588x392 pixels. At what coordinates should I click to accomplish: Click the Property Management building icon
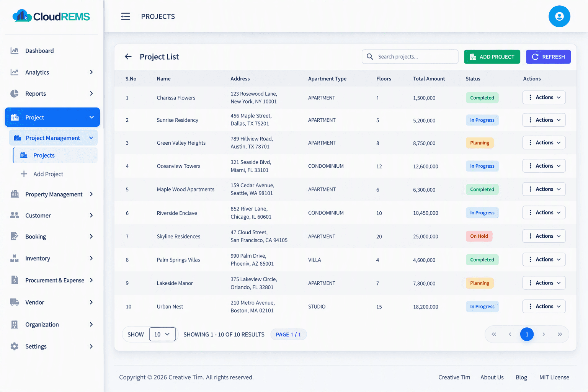(x=15, y=194)
